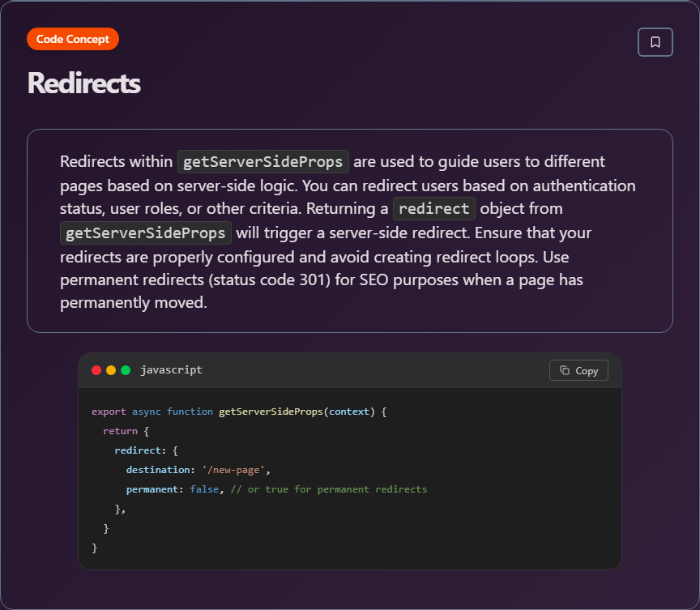Image resolution: width=700 pixels, height=610 pixels.
Task: Click the 'return {' code line
Action: 126,431
